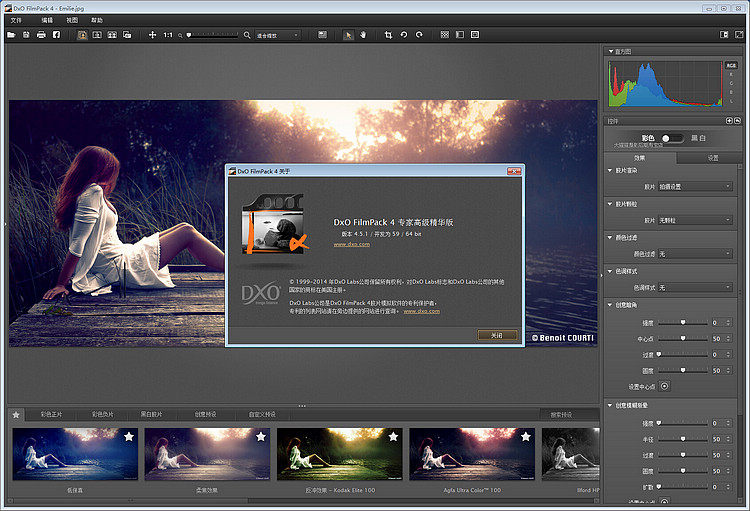Adjust the vignetting 中心点 slider
Screen dimensions: 750x511
pos(683,339)
